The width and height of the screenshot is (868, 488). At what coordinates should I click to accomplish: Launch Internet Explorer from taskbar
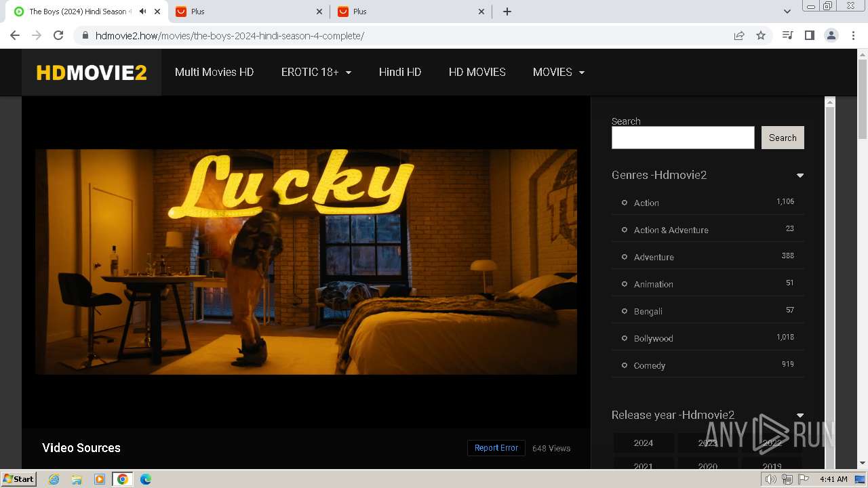pos(54,479)
